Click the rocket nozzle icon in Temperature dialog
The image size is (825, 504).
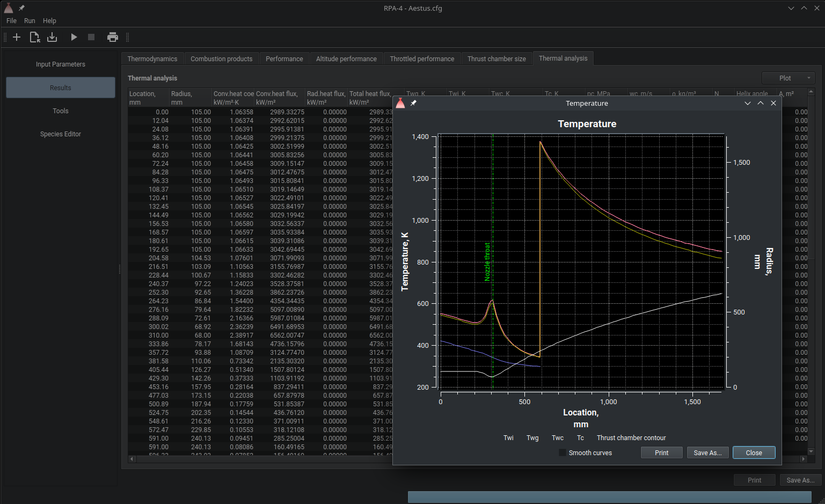click(400, 103)
